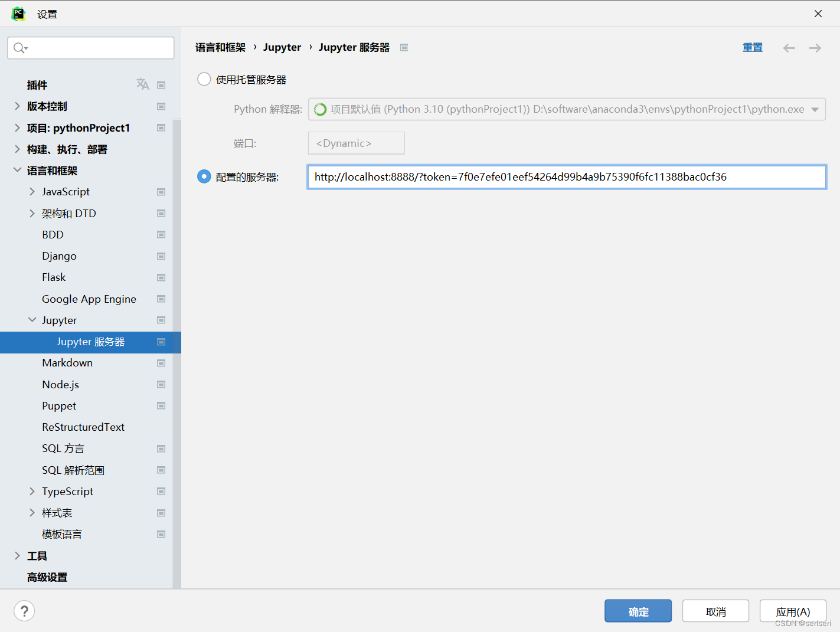Expand the TypeScript tree node
Image resolution: width=840 pixels, height=632 pixels.
pos(32,491)
